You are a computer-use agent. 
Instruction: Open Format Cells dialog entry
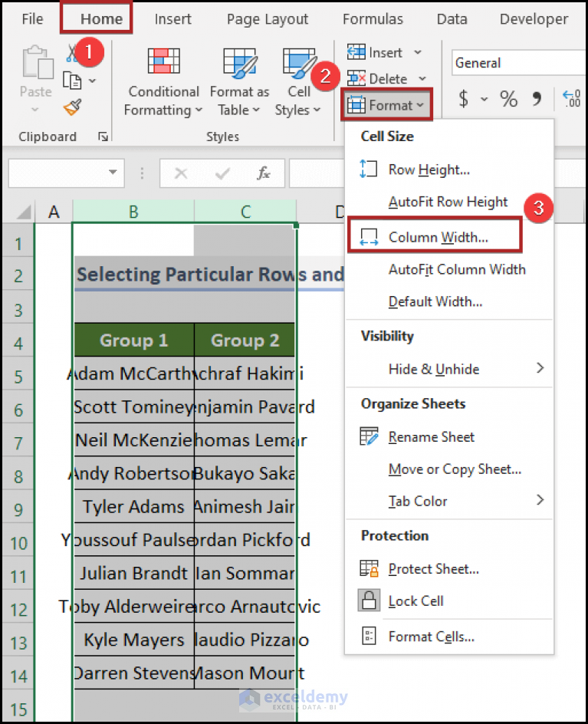pyautogui.click(x=431, y=637)
